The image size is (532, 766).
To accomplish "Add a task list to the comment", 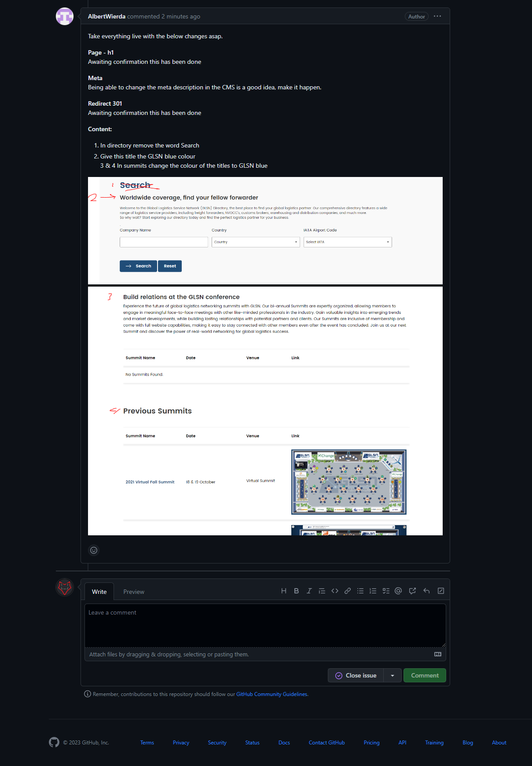I will (x=386, y=591).
